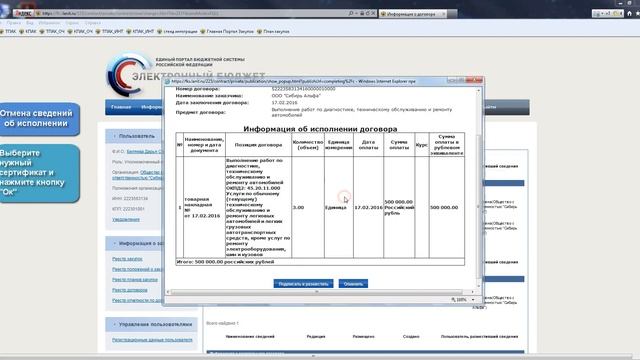Open the КПАК_ОЧ bookmark
Screen dimensions: 640x360
[80, 31]
